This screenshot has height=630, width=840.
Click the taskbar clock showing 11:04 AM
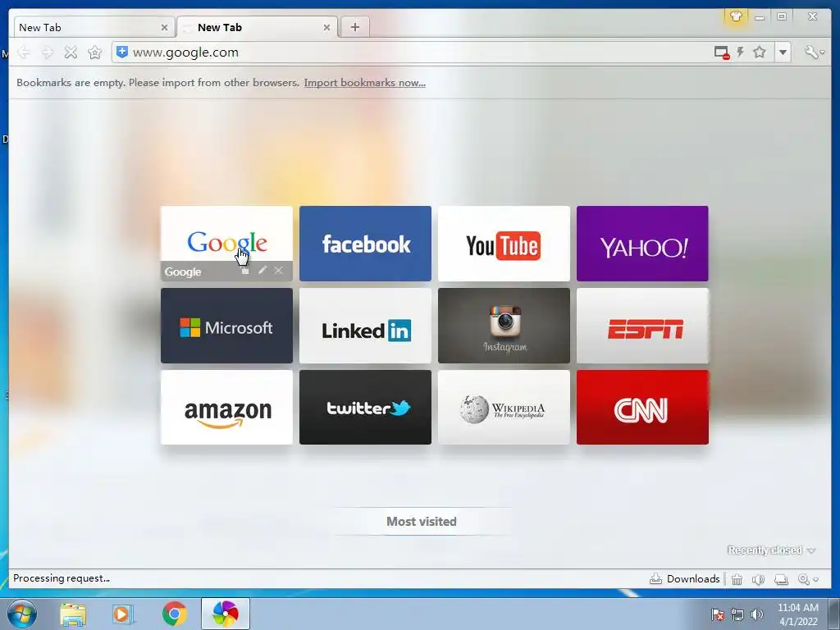[797, 614]
